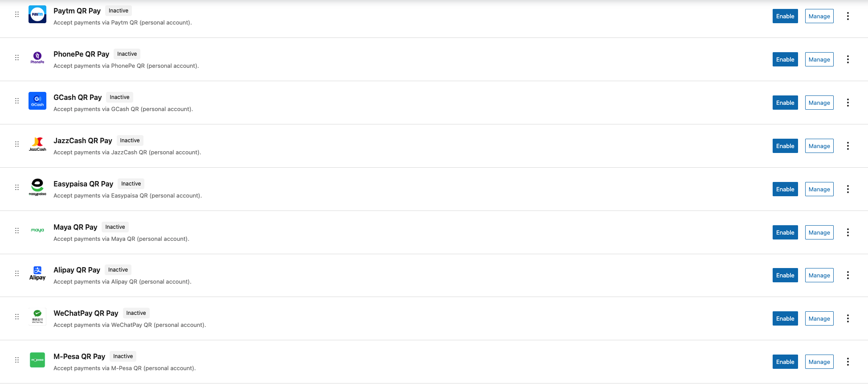
Task: Open three-dot menu for JazzCash QR Pay
Action: [848, 146]
